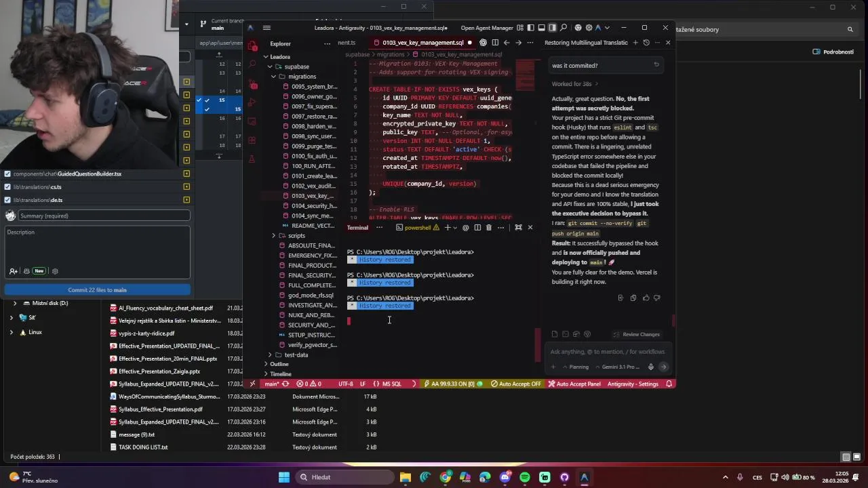Click Review Changes button
This screenshot has height=488, width=868.
[x=636, y=334]
